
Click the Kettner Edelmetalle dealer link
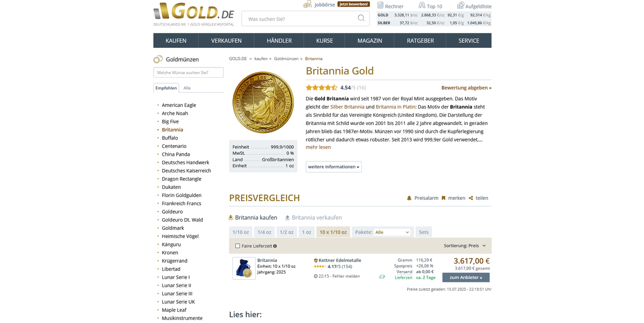point(340,261)
